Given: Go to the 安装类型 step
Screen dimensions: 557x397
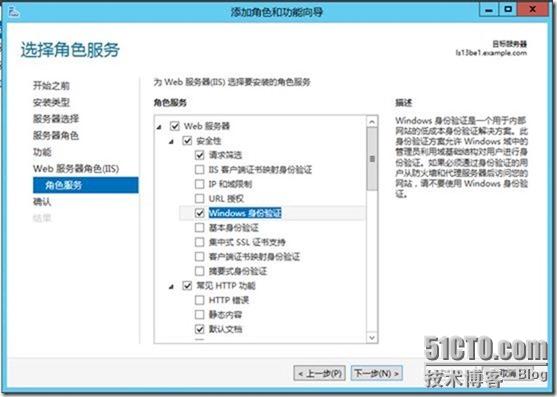Looking at the screenshot, I should point(51,102).
